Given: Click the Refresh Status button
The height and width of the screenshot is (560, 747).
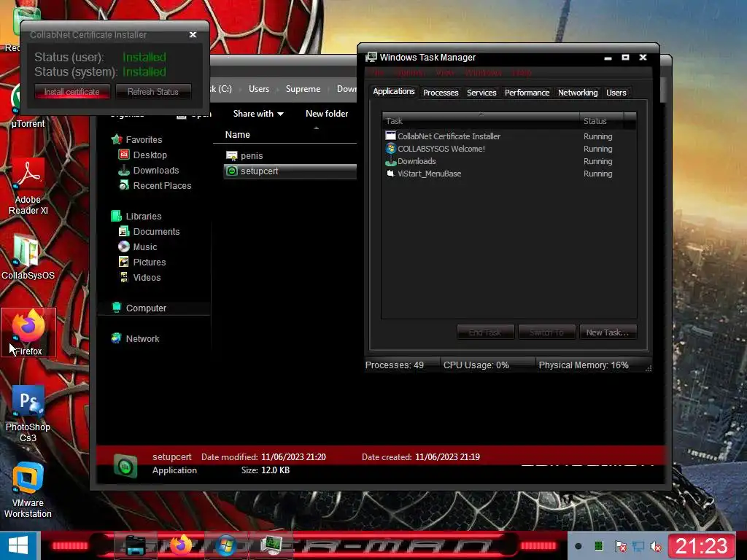Looking at the screenshot, I should (153, 91).
